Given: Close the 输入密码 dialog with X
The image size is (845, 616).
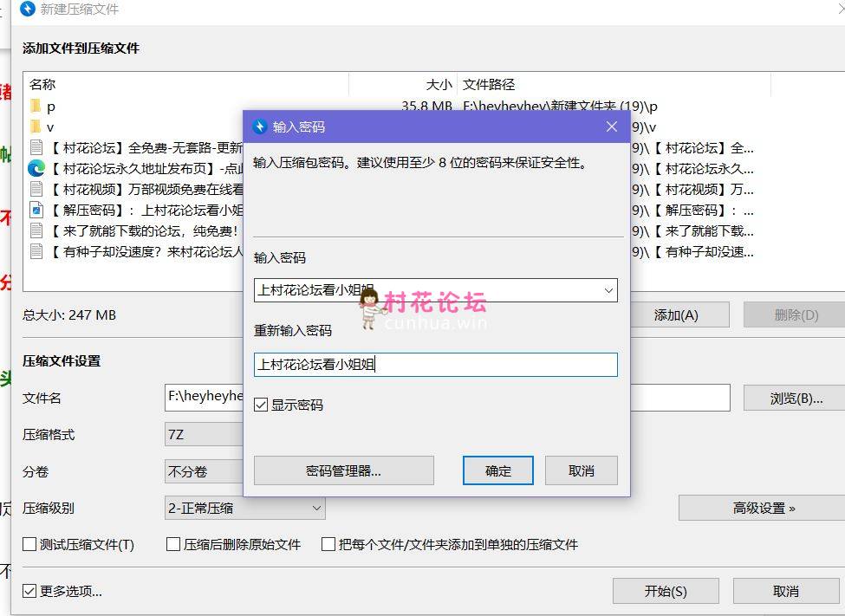Looking at the screenshot, I should point(611,126).
